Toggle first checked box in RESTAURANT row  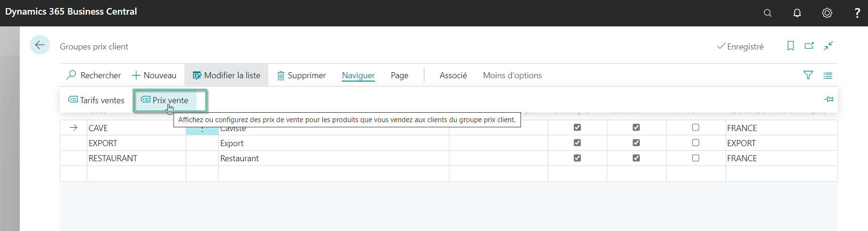577,158
